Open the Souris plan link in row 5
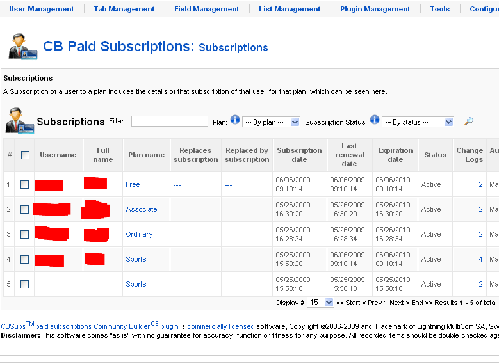This screenshot has width=499, height=364. (x=136, y=284)
